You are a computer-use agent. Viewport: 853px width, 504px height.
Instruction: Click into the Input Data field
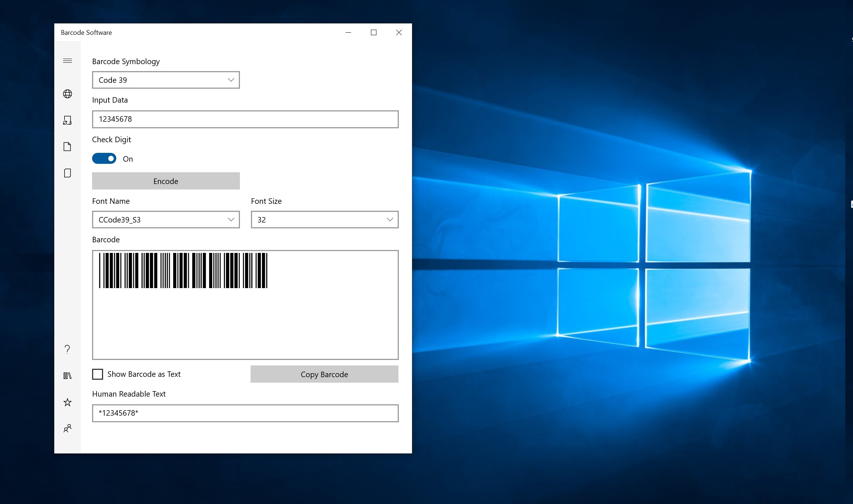click(x=245, y=119)
